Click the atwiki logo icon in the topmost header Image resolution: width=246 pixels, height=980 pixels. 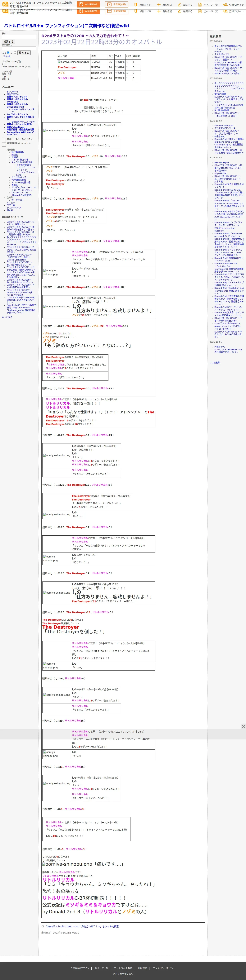tap(5, 4)
